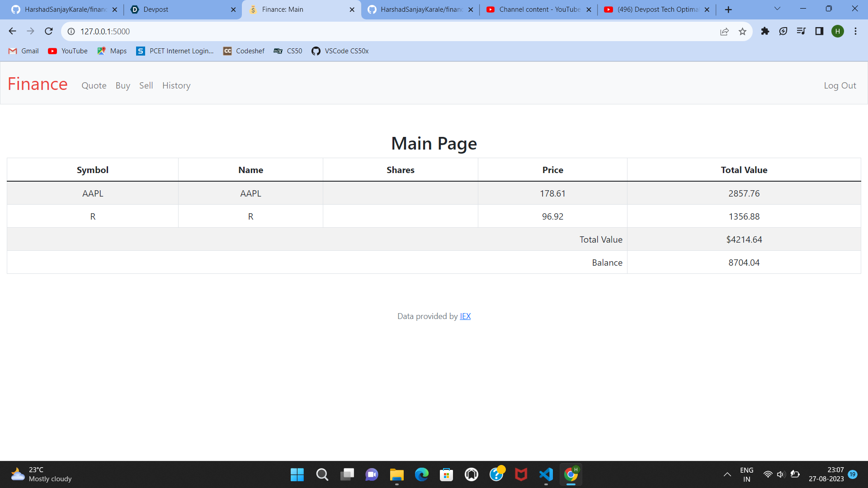Screen dimensions: 868x488
Task: Open the browser side panel icon
Action: click(x=819, y=31)
